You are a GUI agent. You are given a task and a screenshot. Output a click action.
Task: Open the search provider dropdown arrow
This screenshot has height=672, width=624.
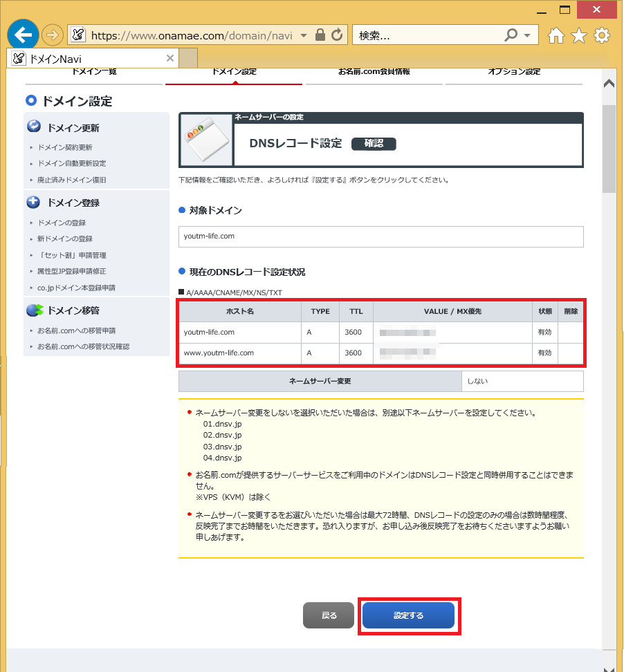[x=528, y=35]
